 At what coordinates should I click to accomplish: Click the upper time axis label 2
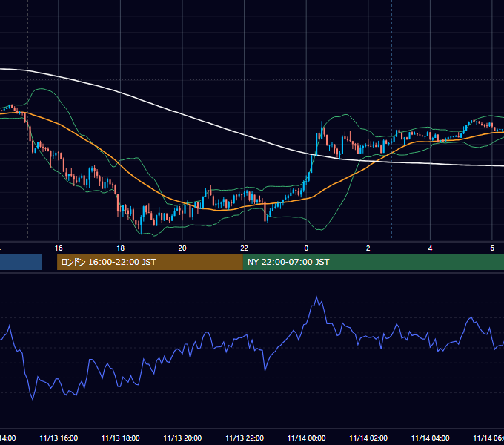point(368,248)
